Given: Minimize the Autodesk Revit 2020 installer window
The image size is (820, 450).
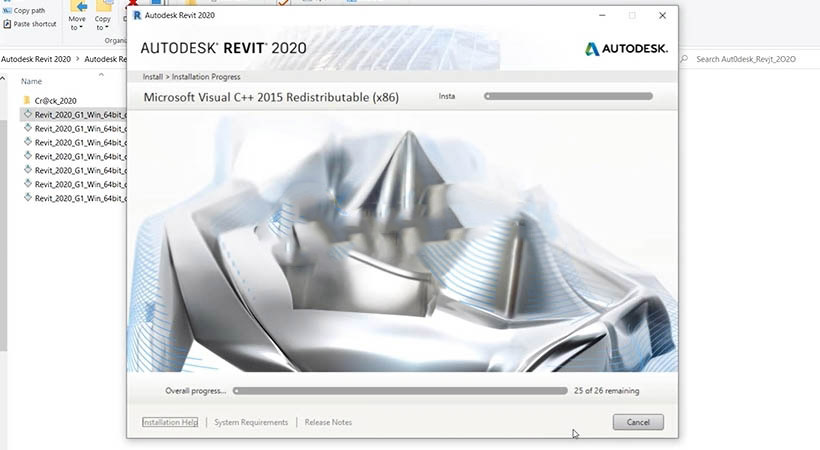Looking at the screenshot, I should tap(602, 15).
